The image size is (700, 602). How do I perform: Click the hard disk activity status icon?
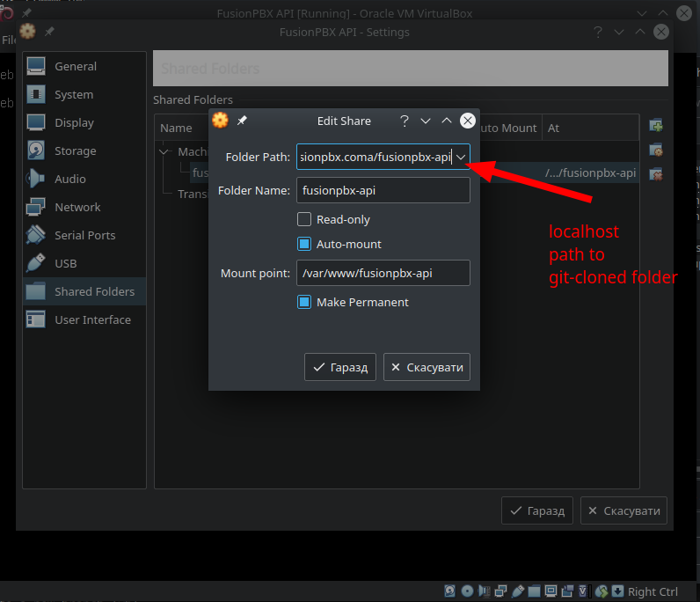coord(450,591)
